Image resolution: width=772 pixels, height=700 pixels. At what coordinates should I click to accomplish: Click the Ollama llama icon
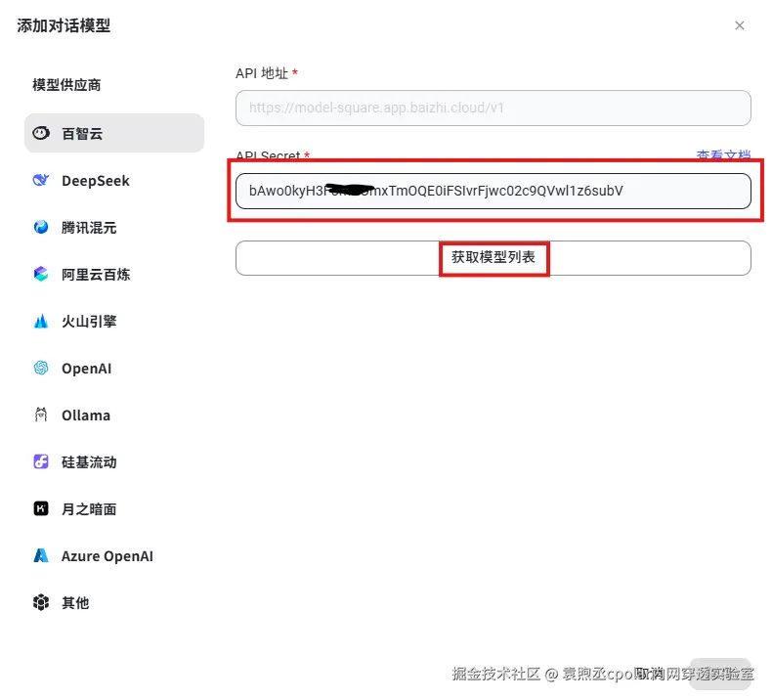pos(41,415)
